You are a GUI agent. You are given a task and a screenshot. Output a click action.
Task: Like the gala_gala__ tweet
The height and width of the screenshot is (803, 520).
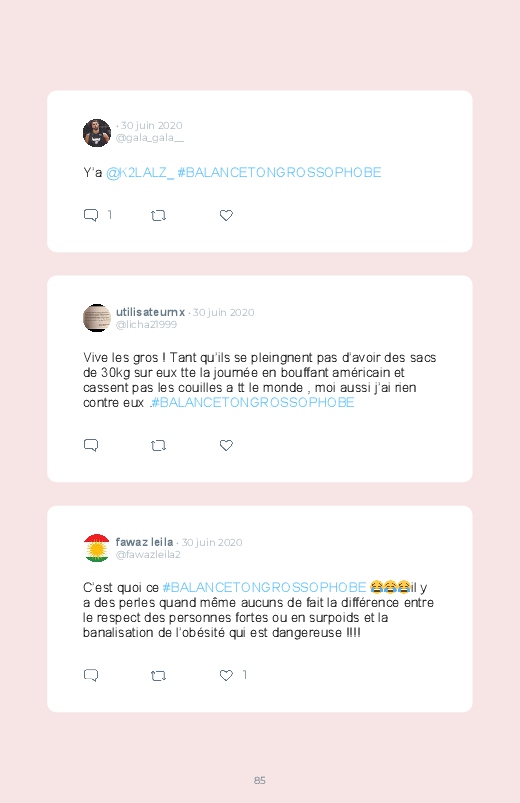pyautogui.click(x=226, y=216)
